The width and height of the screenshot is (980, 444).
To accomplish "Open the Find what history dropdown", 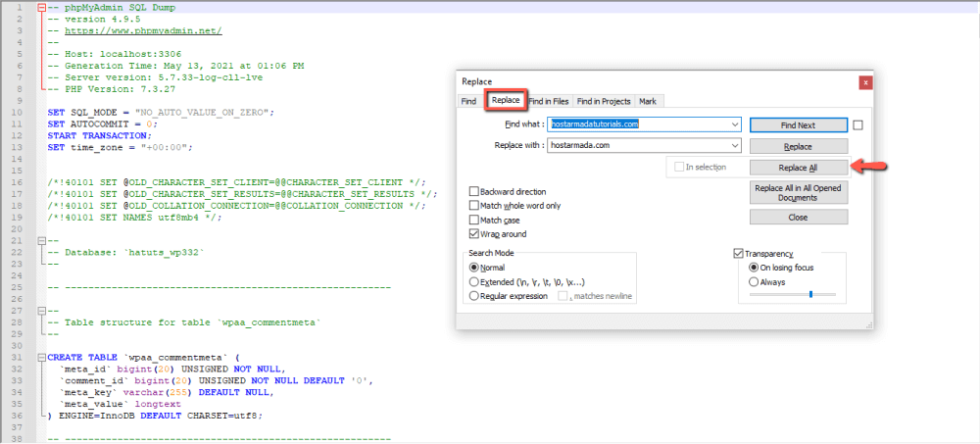I will [x=735, y=124].
